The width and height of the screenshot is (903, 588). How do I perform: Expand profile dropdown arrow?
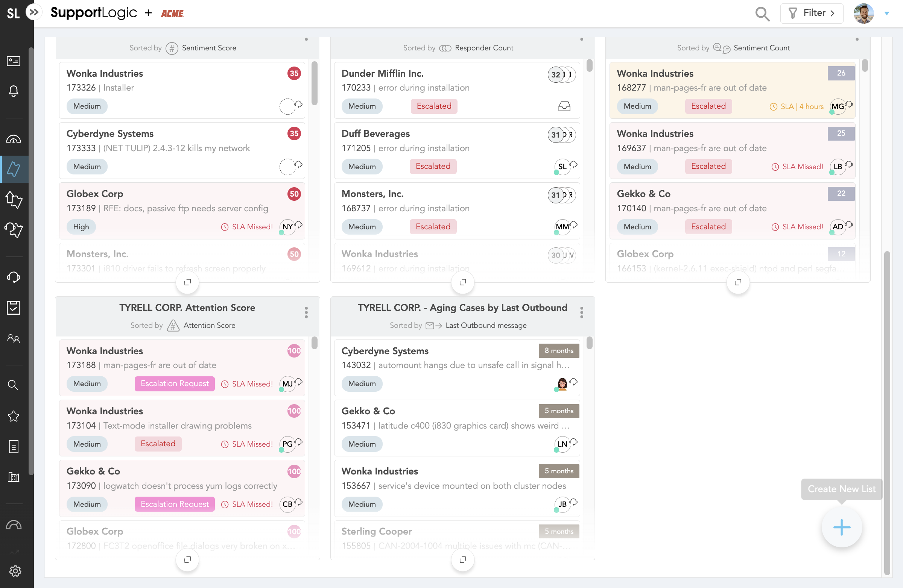(887, 13)
